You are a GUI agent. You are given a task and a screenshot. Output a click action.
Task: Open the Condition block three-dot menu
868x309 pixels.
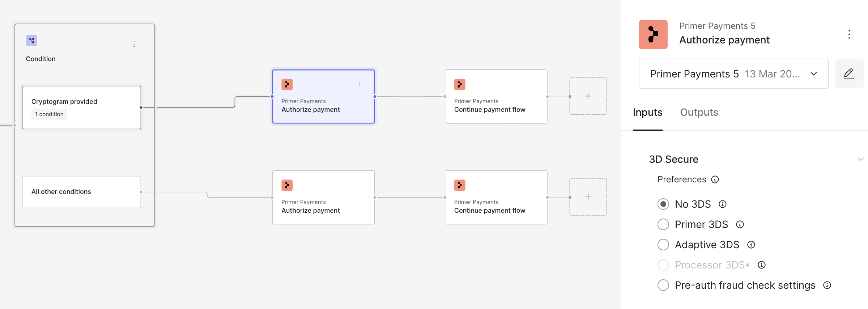pyautogui.click(x=134, y=44)
